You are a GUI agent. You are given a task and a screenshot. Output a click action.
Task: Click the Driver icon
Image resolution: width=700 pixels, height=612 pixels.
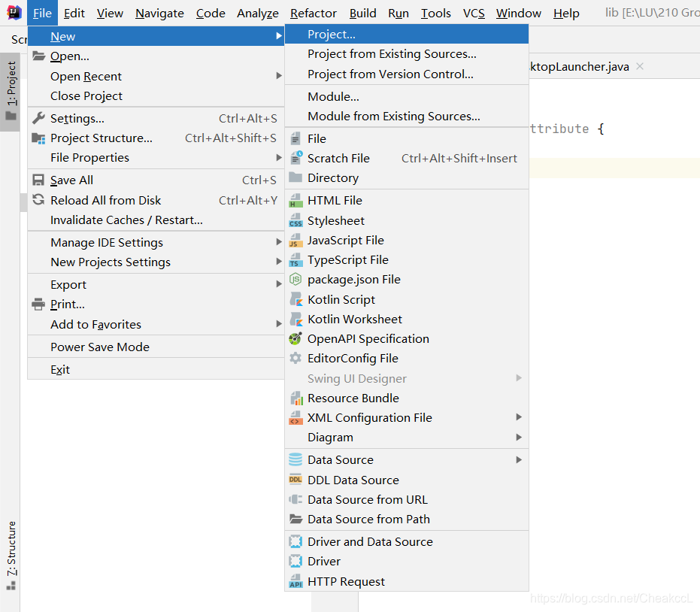295,561
